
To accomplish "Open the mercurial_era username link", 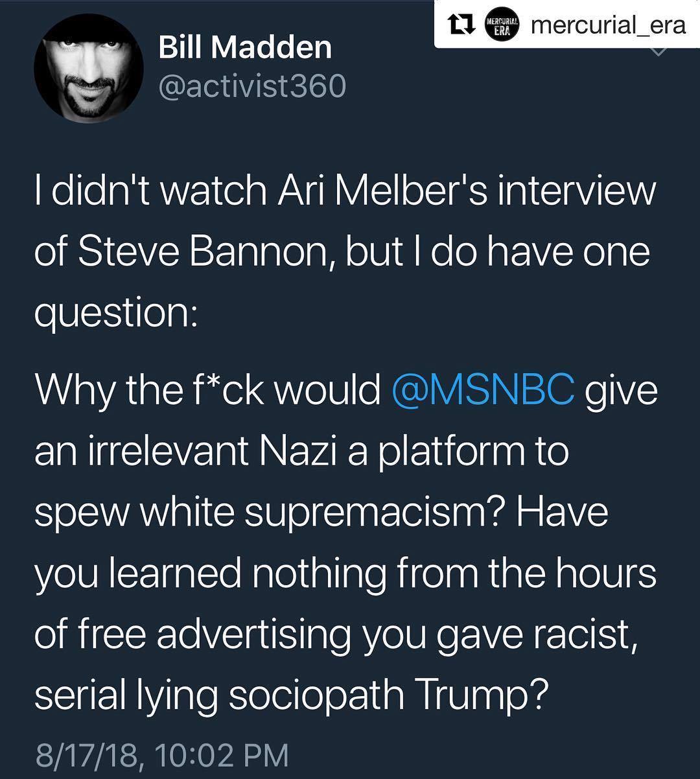I will pyautogui.click(x=607, y=25).
